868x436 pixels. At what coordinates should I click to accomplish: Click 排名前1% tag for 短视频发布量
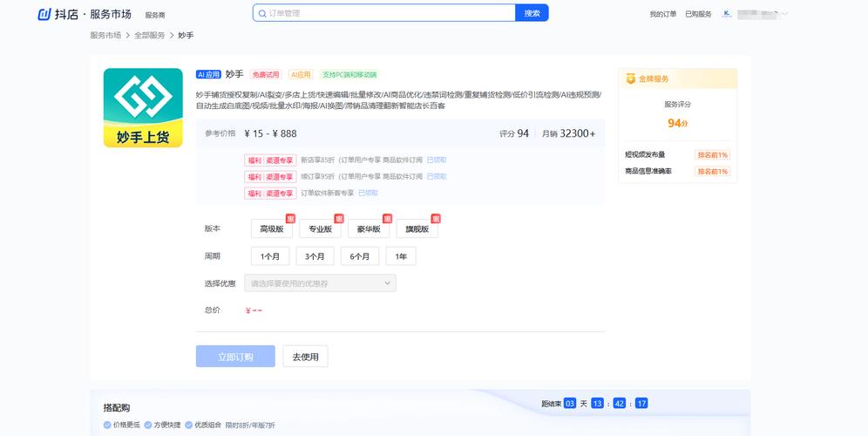click(713, 154)
